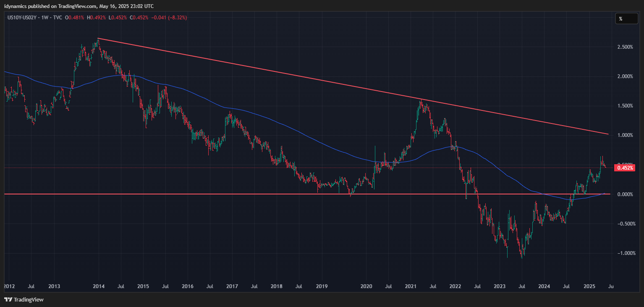Click the 2.500% price axis label
Image resolution: width=644 pixels, height=307 pixels.
coord(625,47)
